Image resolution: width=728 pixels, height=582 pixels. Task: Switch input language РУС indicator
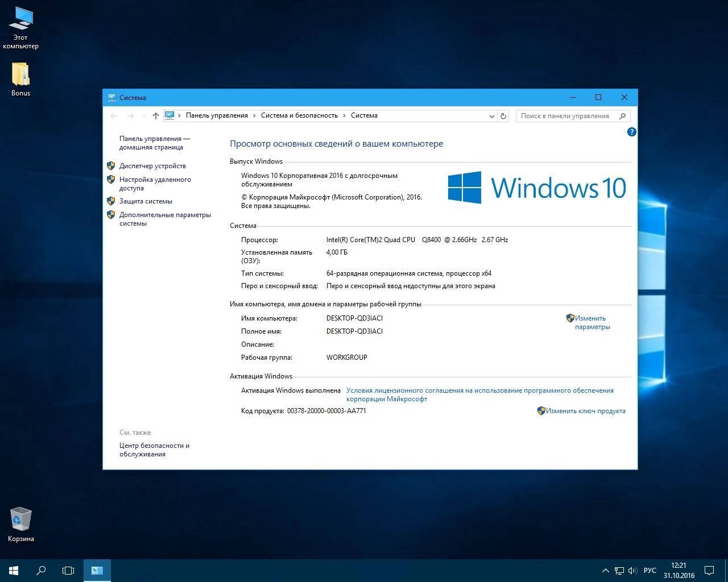point(650,571)
